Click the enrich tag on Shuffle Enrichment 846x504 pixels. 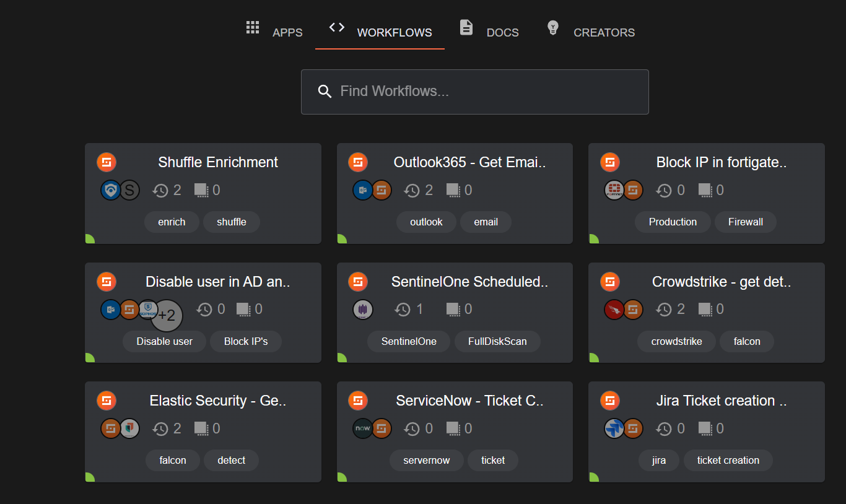coord(172,222)
